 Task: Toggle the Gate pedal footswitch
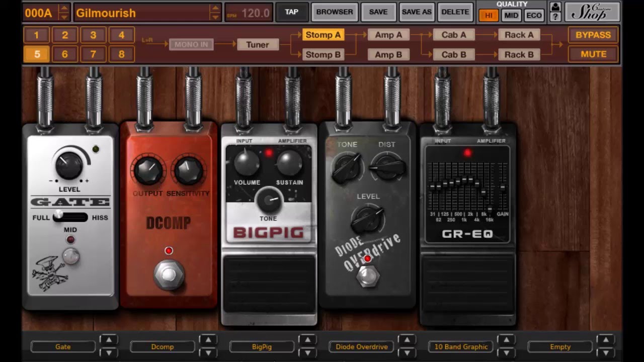(71, 256)
